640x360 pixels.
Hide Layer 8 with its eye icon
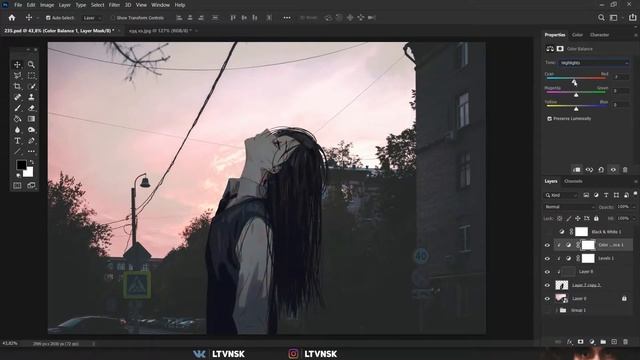pos(547,272)
